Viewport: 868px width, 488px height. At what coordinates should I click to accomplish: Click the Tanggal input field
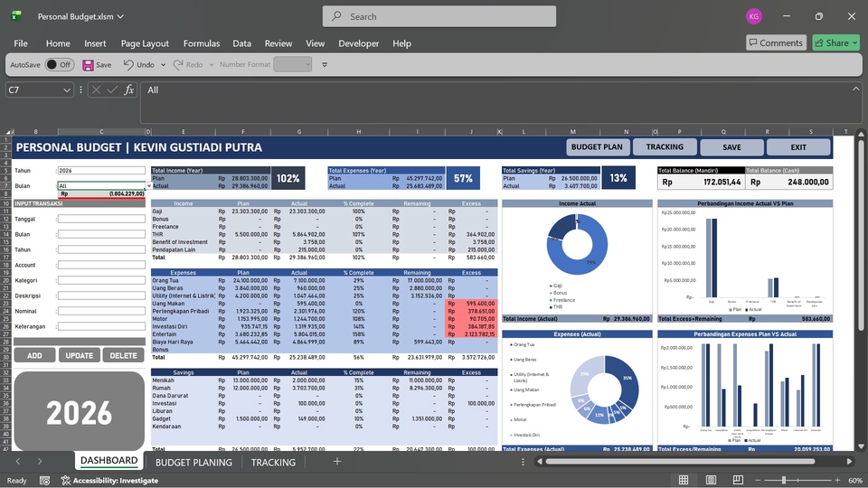[x=101, y=219]
